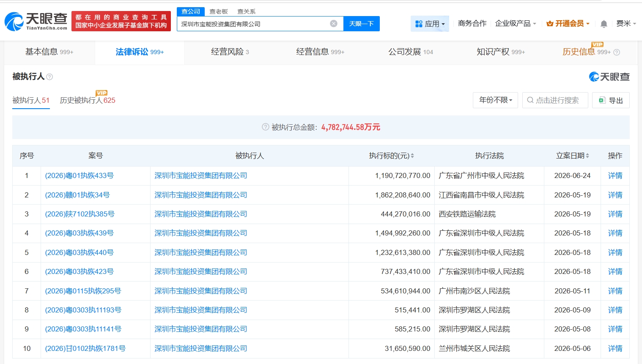Click the 案号 column header
This screenshot has width=642, height=364.
tap(96, 156)
